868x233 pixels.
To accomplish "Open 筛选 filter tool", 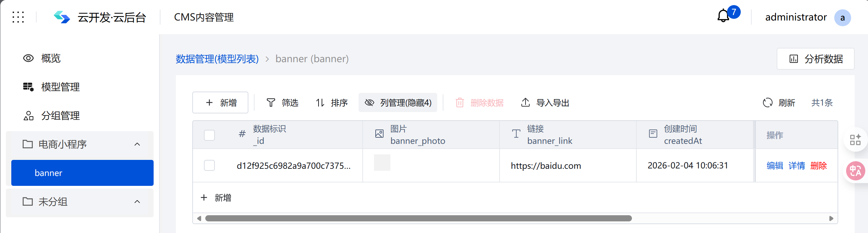I will tap(282, 102).
